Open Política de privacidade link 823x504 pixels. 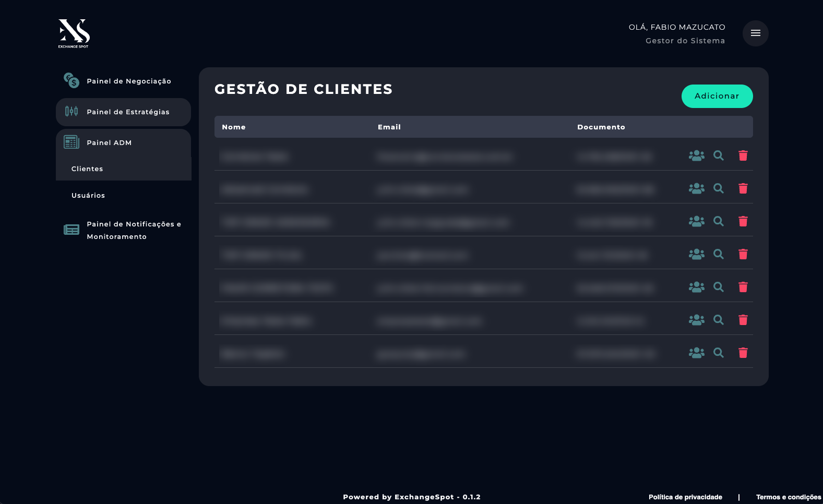[685, 497]
